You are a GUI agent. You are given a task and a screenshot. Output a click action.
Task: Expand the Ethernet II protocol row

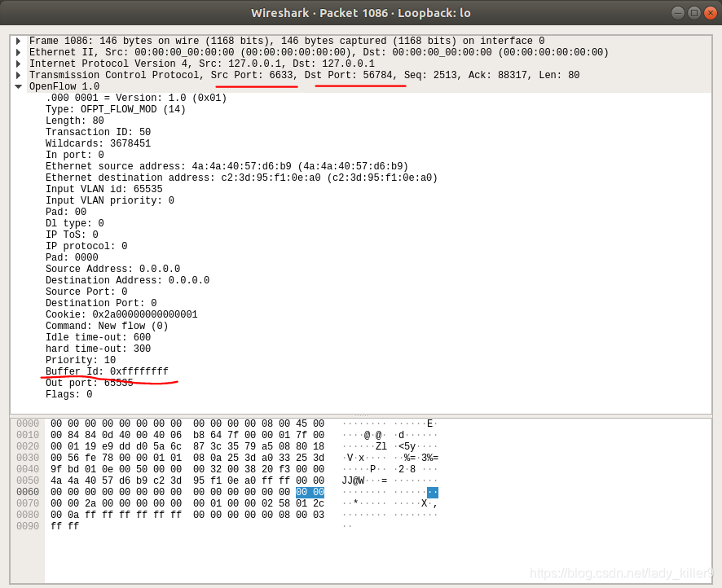[x=19, y=52]
